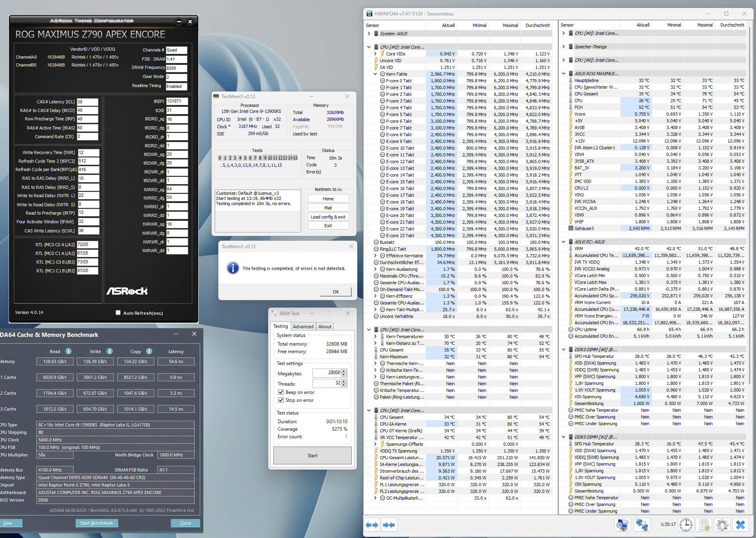Collapse the Kern-Takte tree node
The width and height of the screenshot is (756, 538).
pos(375,74)
